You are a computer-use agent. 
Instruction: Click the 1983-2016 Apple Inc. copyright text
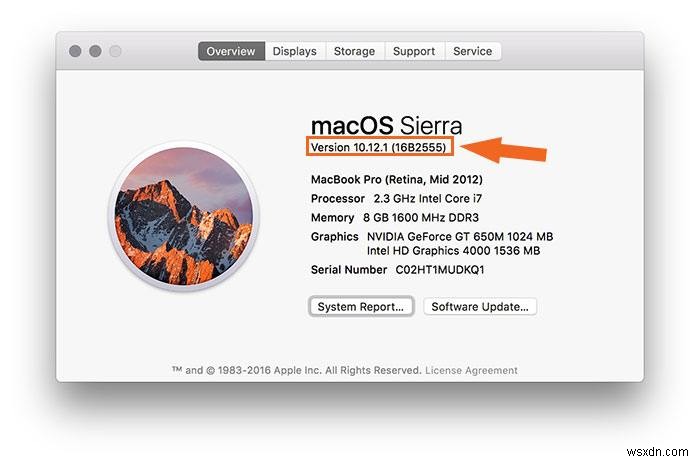click(297, 370)
